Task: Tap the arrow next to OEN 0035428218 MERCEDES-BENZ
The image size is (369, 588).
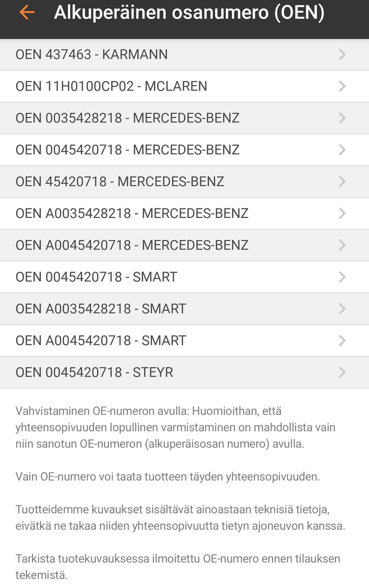Action: point(342,118)
